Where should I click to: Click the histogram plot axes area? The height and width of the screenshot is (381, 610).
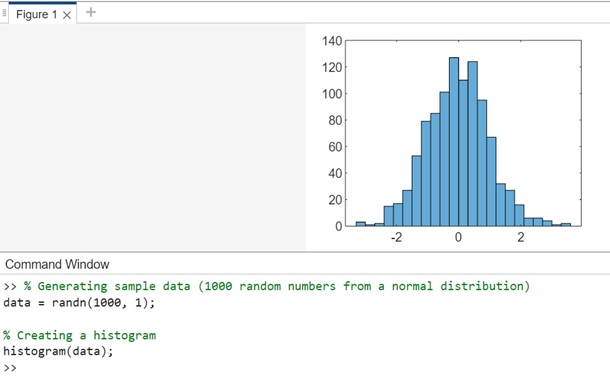click(x=463, y=133)
